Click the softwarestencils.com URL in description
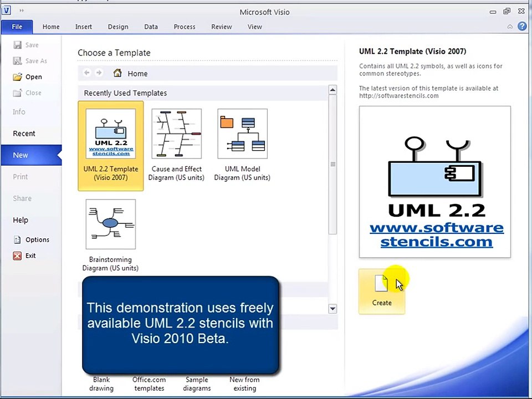532x399 pixels. 398,96
